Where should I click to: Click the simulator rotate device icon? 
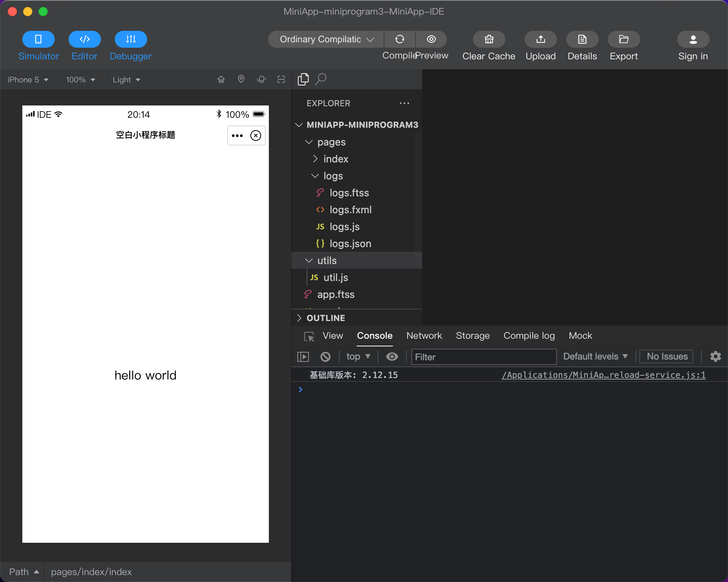coord(262,79)
